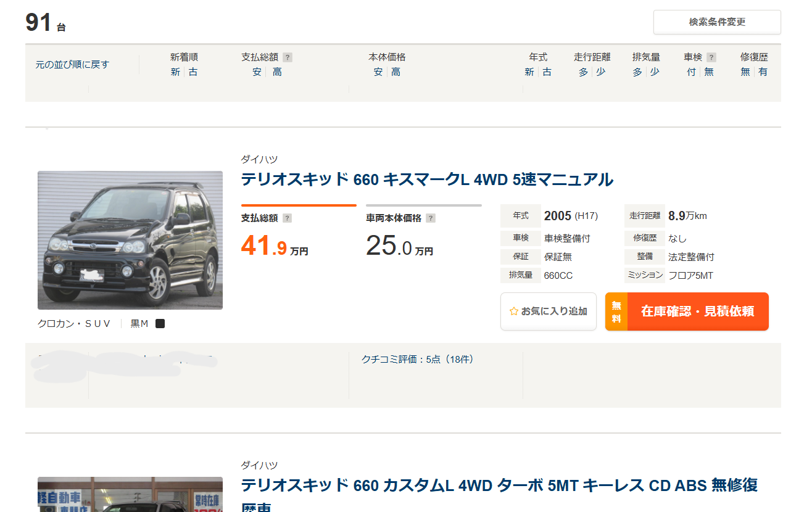
Task: Click クチコミ評価:5点(18件) review link
Action: click(x=418, y=359)
